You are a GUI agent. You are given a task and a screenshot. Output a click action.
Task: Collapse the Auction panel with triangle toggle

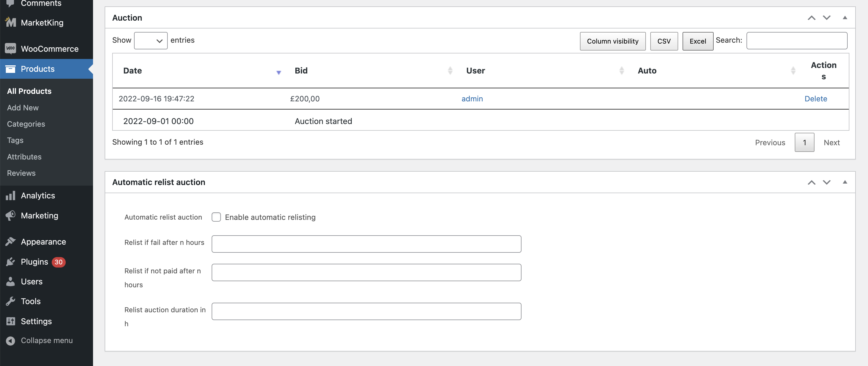tap(845, 17)
